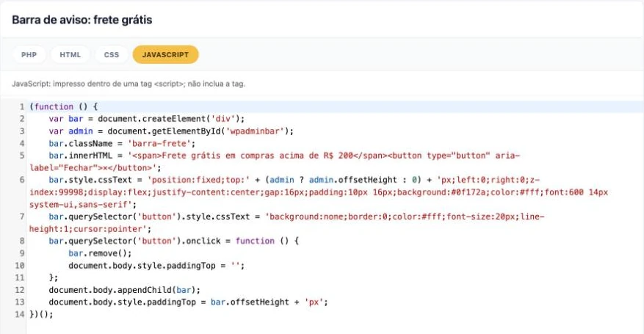Viewport: 644px width, 334px height.
Task: Click line 13 with bar.offsetHeight + 'px'
Action: [189, 302]
